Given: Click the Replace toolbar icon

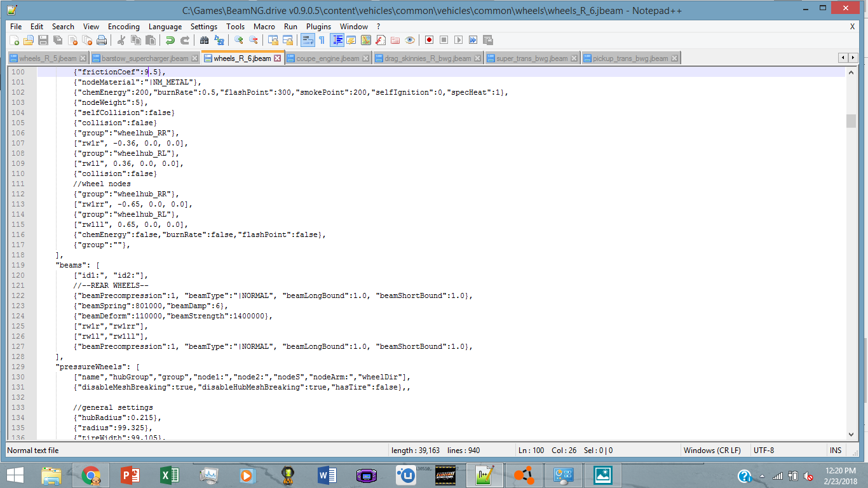Looking at the screenshot, I should point(219,40).
